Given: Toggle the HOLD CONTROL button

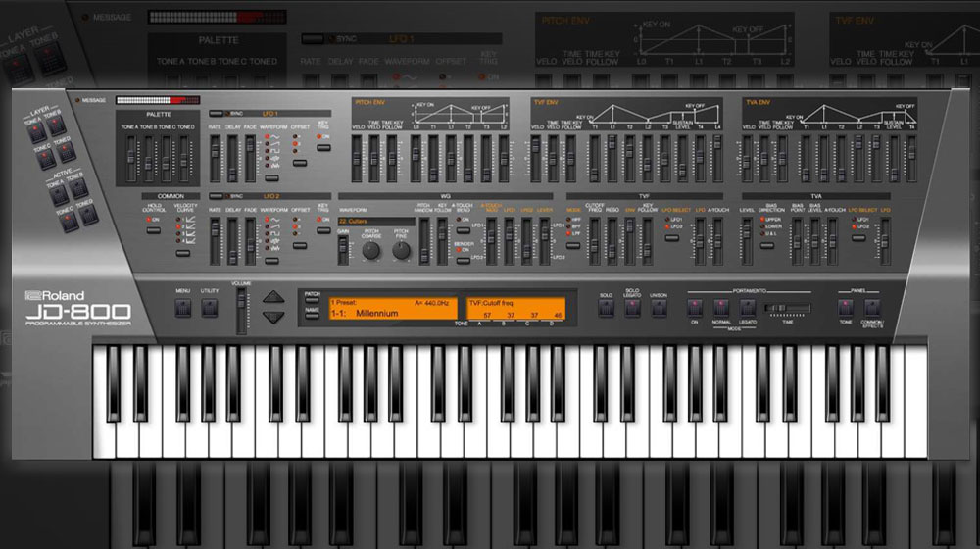Looking at the screenshot, I should [x=153, y=230].
